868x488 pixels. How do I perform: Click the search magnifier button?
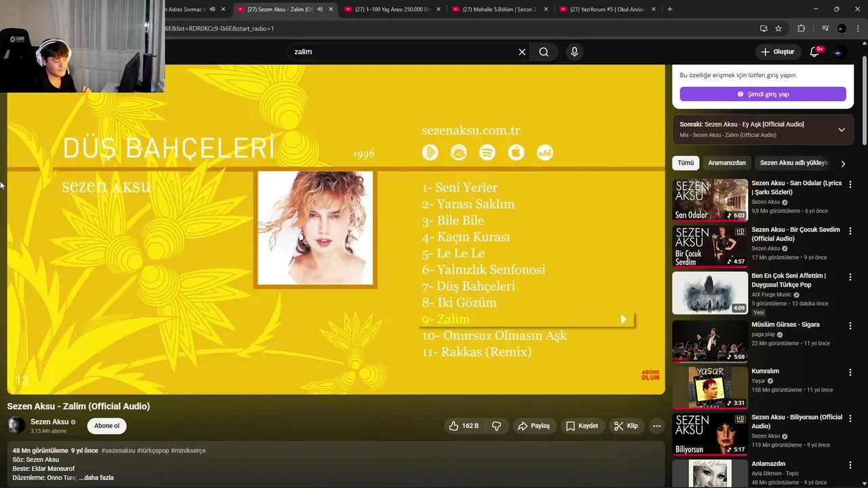click(544, 52)
